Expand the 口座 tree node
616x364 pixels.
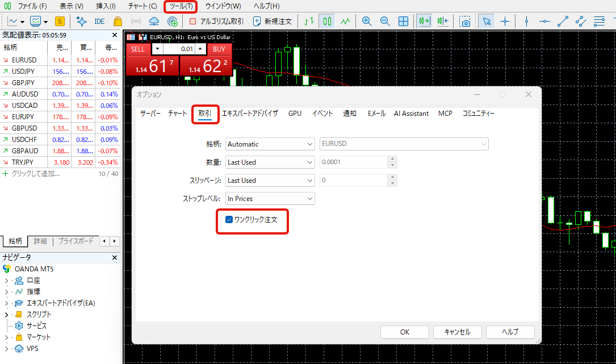[6, 281]
